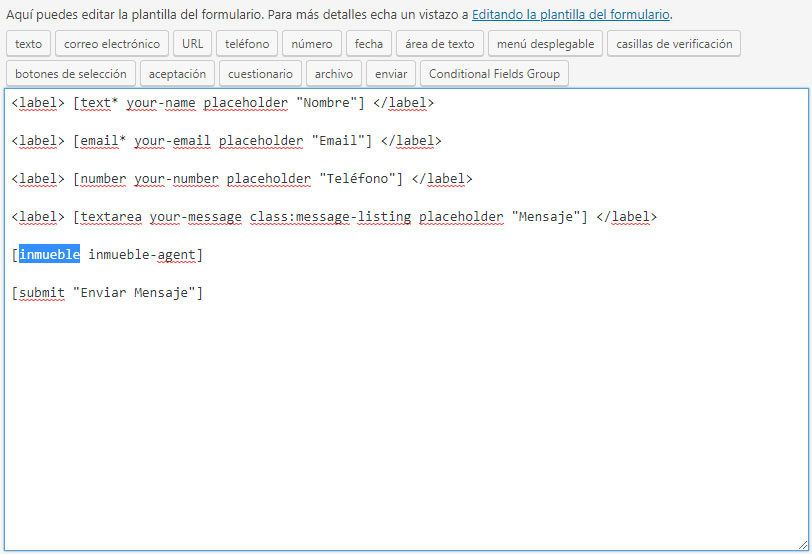
Task: Insert a 'fecha' date tag
Action: click(368, 44)
